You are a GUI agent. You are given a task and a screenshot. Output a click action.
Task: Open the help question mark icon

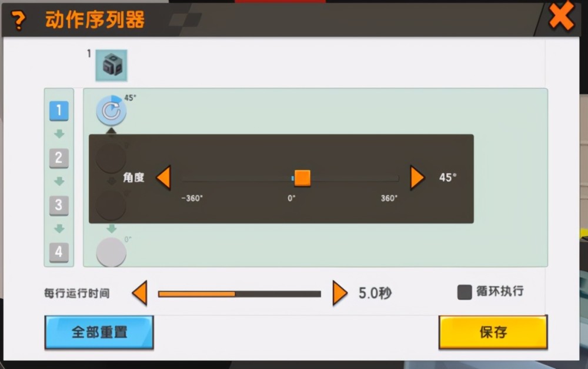pos(18,20)
